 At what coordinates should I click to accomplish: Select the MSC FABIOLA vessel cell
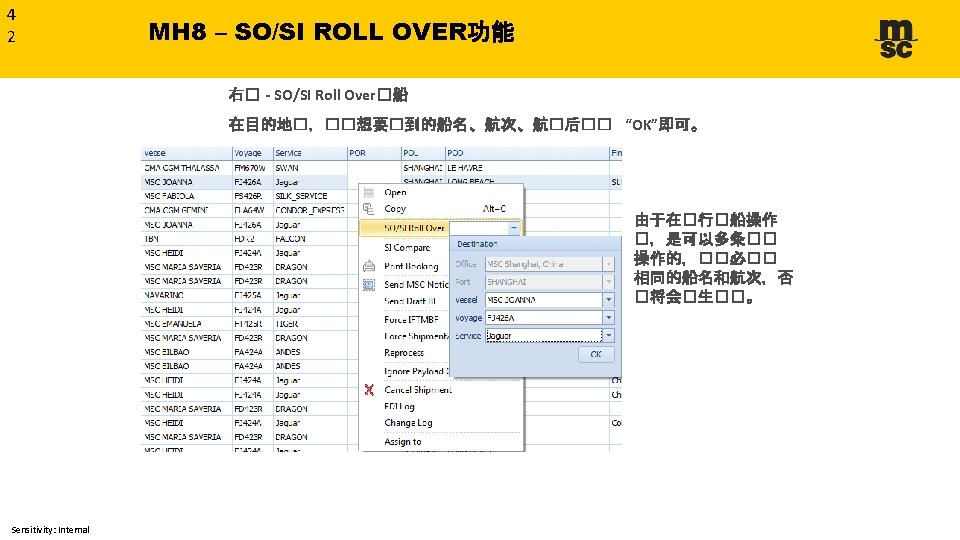pos(186,196)
